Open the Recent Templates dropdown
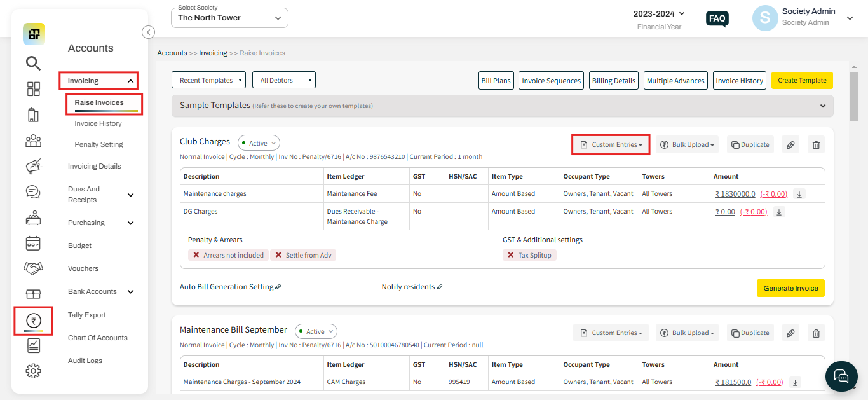 pyautogui.click(x=208, y=80)
